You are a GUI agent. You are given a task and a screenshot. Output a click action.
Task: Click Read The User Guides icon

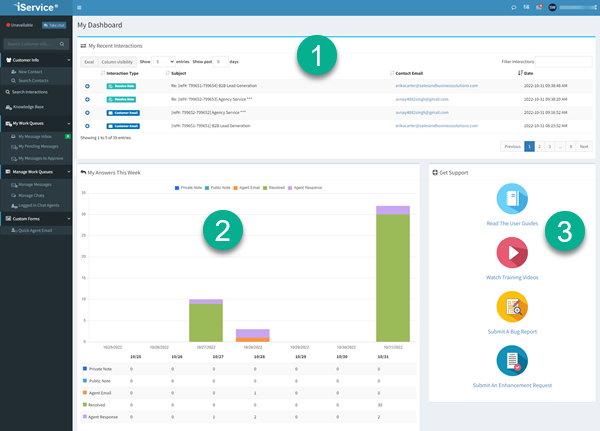click(x=512, y=199)
